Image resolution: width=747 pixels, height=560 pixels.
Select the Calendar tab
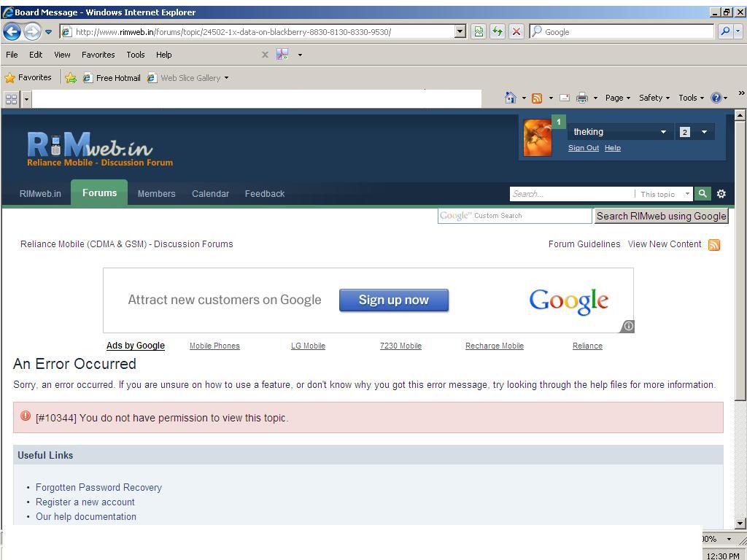click(210, 194)
